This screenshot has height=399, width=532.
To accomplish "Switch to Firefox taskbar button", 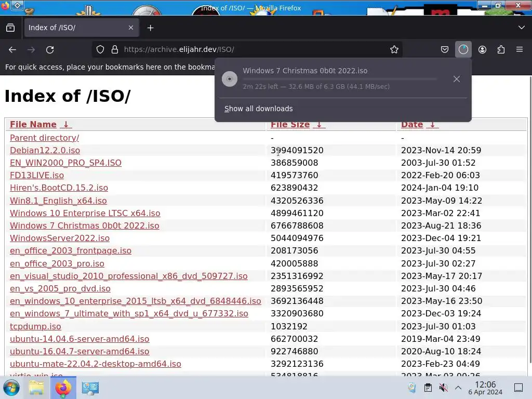I will [63, 388].
